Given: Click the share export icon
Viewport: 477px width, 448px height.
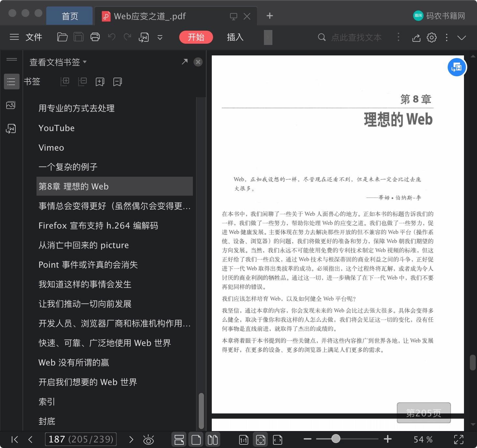Looking at the screenshot, I should pos(416,38).
